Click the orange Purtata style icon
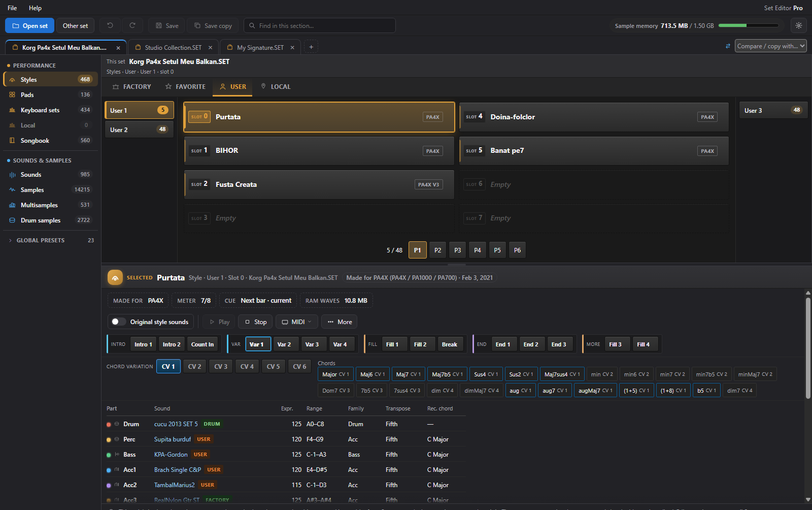The width and height of the screenshot is (812, 510). pyautogui.click(x=115, y=278)
